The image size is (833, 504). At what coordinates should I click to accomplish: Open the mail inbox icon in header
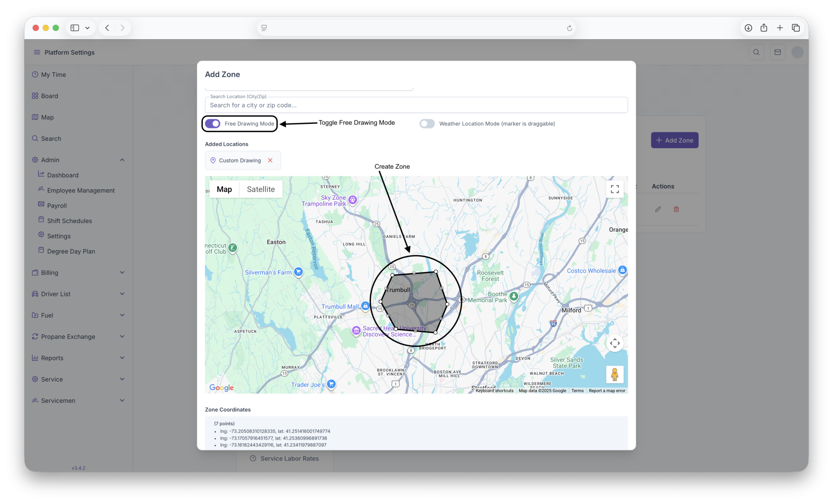point(777,53)
